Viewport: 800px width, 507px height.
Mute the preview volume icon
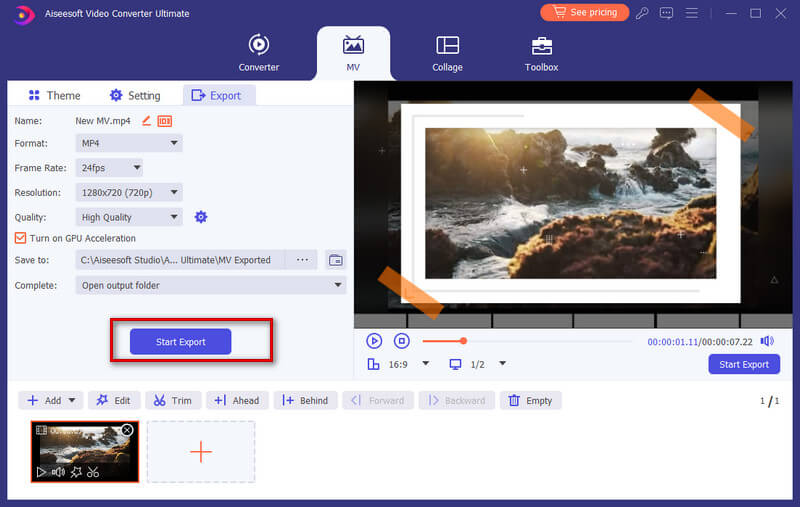(767, 341)
